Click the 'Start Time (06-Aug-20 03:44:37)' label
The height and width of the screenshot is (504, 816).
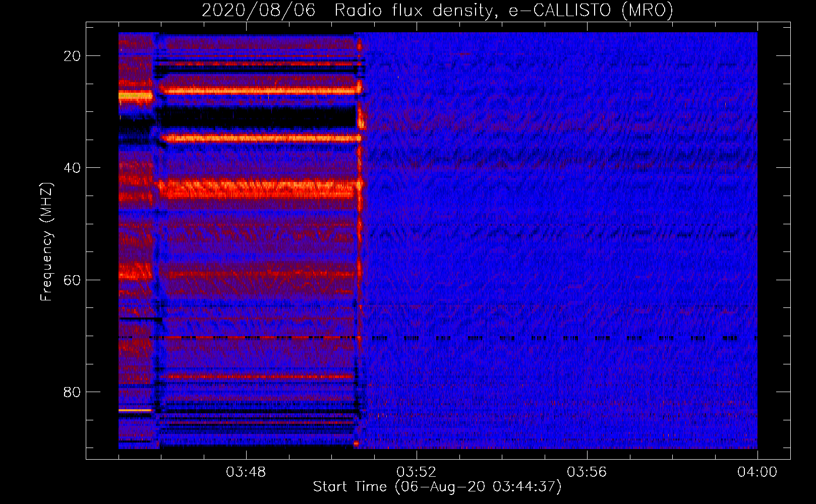[x=437, y=487]
